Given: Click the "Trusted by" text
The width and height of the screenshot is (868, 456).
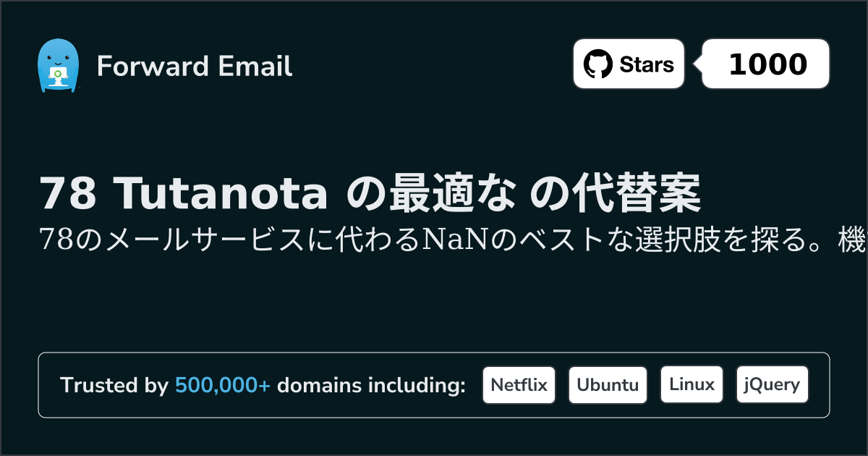Looking at the screenshot, I should (x=114, y=386).
